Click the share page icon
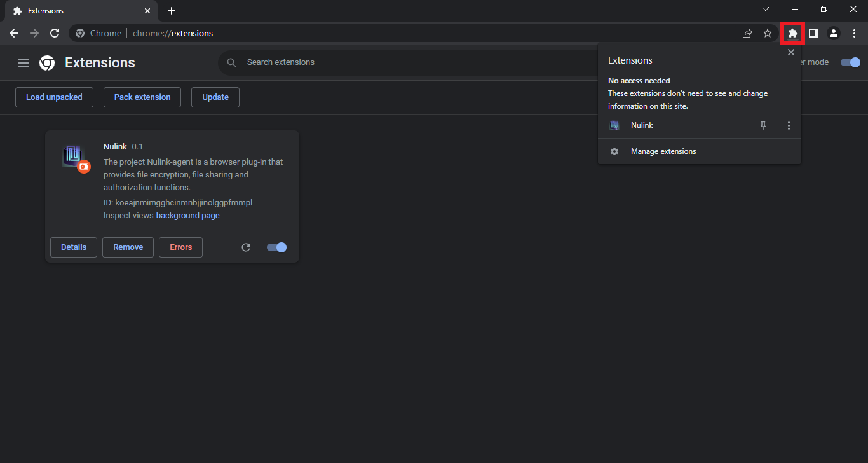This screenshot has width=868, height=463. click(x=747, y=33)
